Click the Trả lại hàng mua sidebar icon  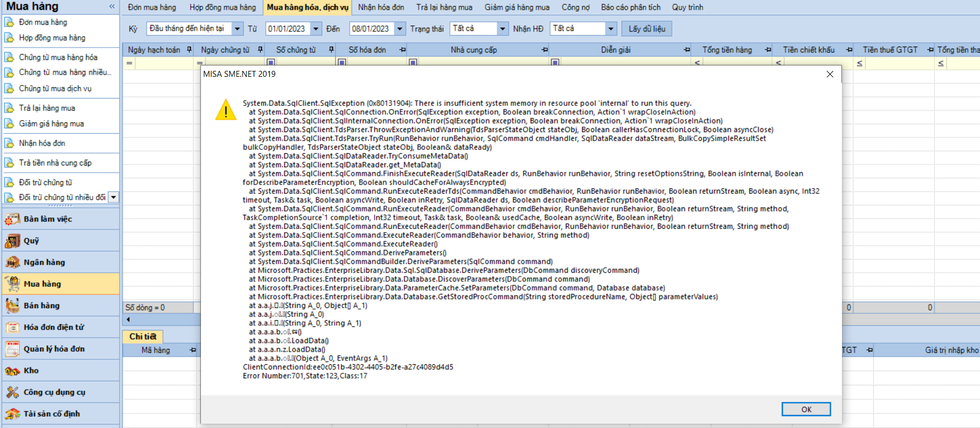coord(9,108)
